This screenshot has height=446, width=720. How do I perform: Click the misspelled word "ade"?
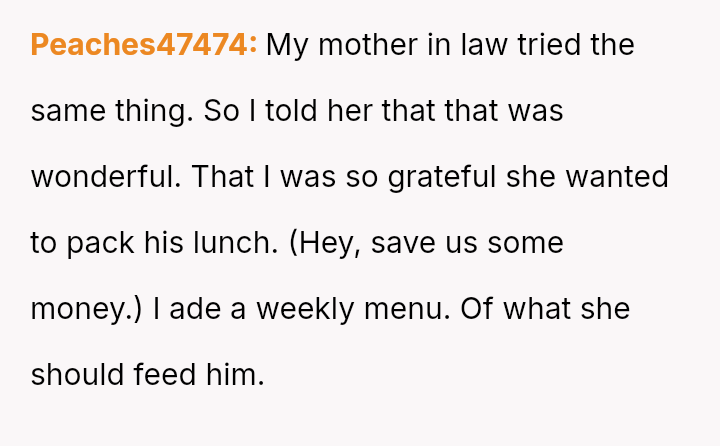(193, 309)
